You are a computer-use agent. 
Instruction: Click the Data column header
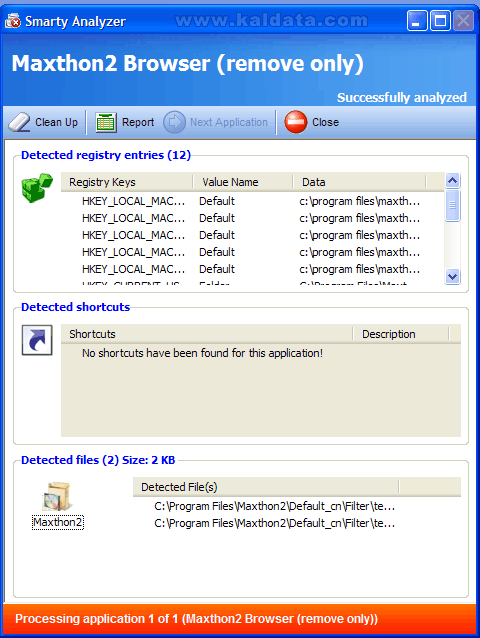pos(359,182)
